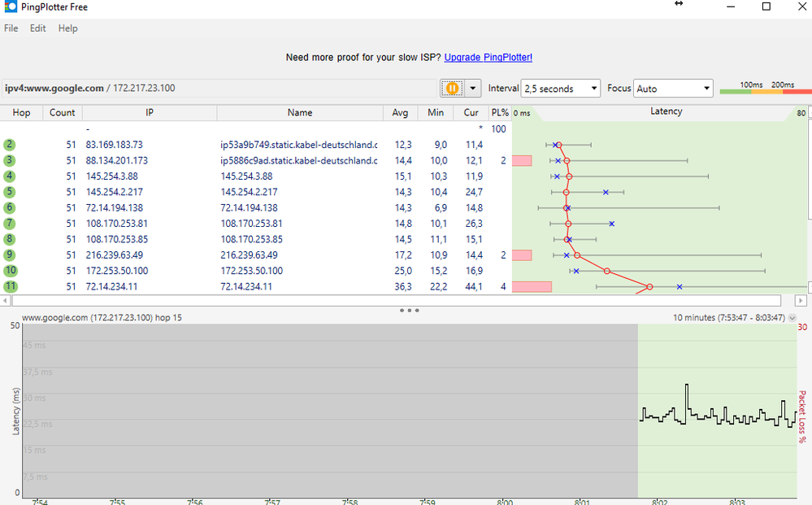The image size is (812, 505).
Task: Click the red average marker on hop 10 latency
Action: (607, 271)
